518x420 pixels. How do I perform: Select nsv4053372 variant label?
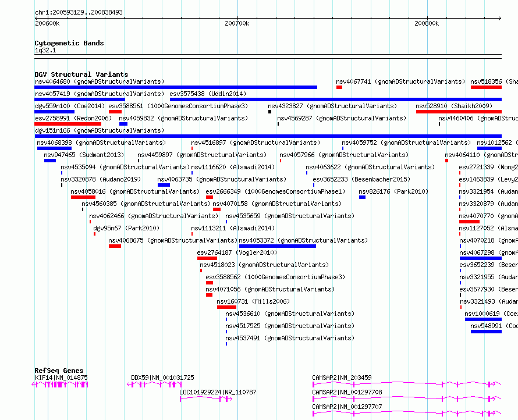303,240
